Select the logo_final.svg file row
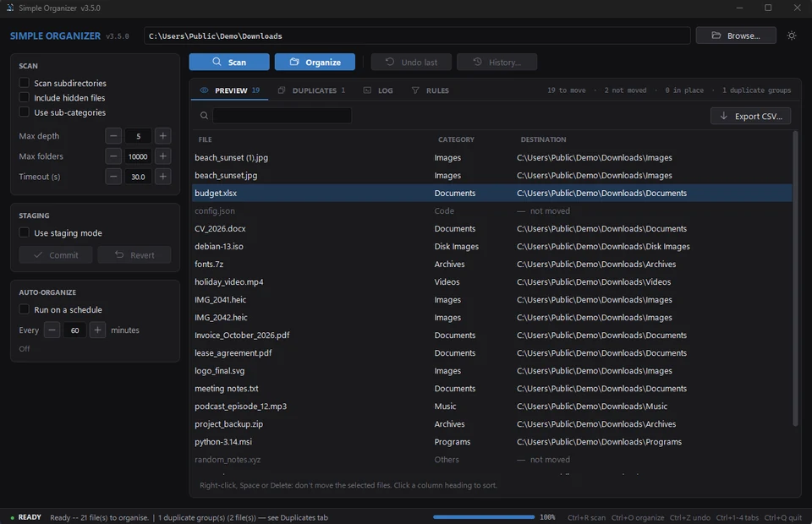 (492, 371)
